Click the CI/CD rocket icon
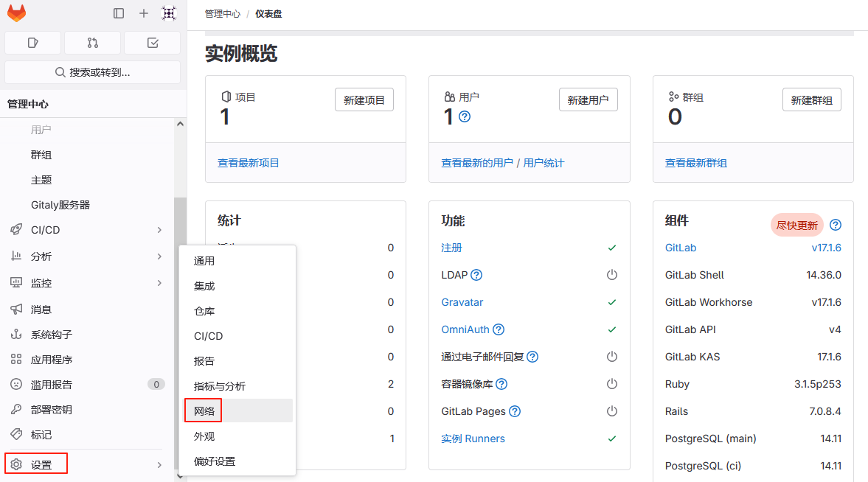Viewport: 868px width, 482px height. (16, 230)
